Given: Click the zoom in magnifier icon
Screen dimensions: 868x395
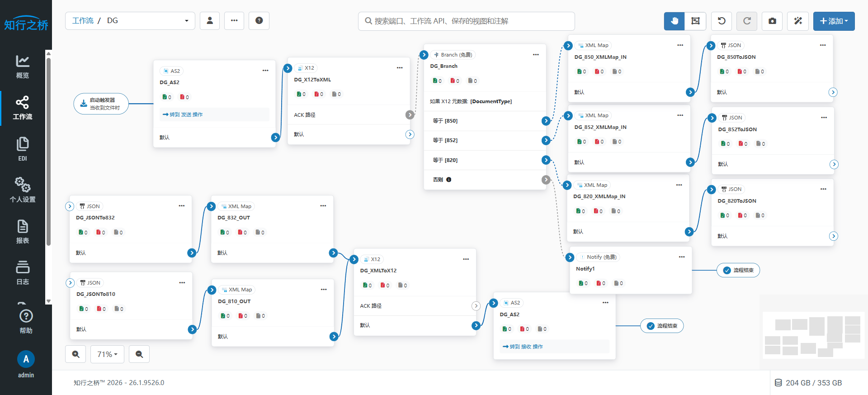Looking at the screenshot, I should pos(76,354).
